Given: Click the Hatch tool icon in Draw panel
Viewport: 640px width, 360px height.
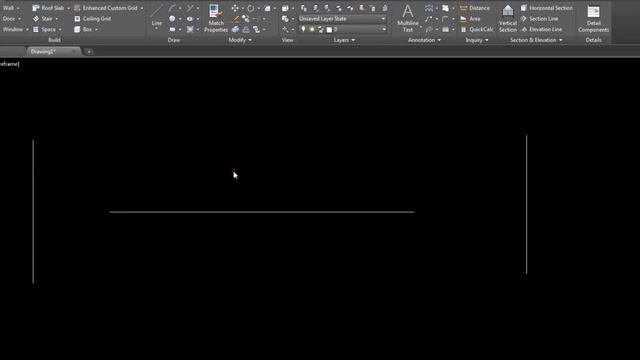Looking at the screenshot, I should point(190,29).
